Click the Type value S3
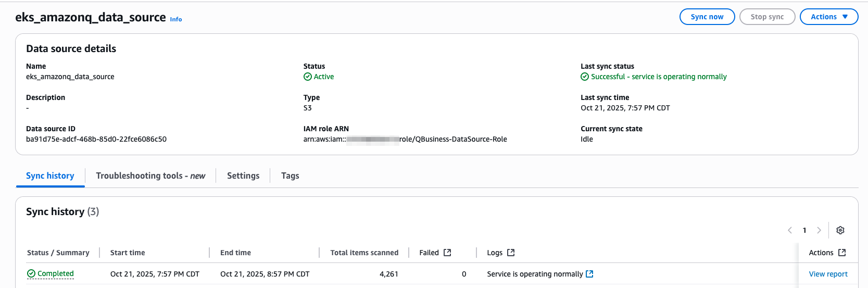The image size is (868, 288). tap(308, 108)
